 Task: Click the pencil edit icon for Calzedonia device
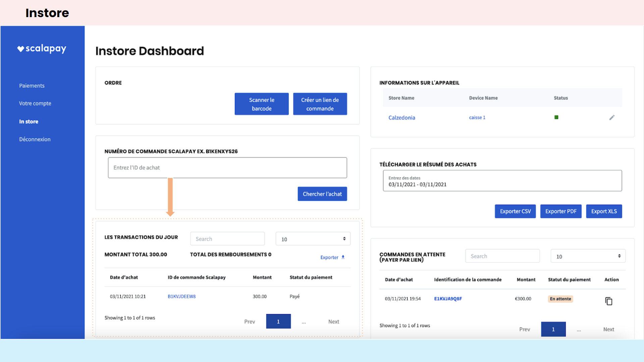click(612, 117)
